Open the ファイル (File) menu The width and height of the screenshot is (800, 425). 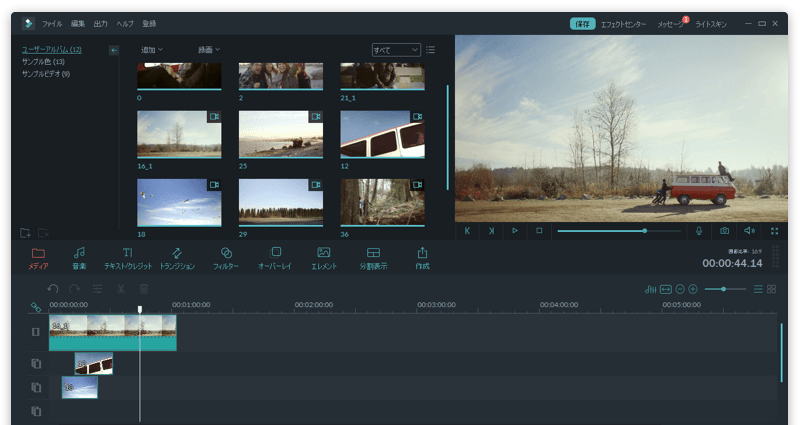[52, 23]
